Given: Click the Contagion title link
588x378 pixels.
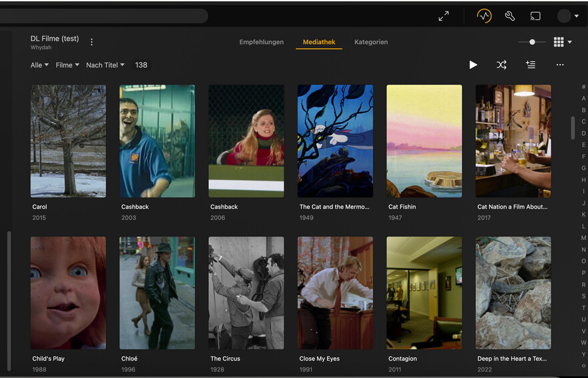Looking at the screenshot, I should [x=402, y=359].
